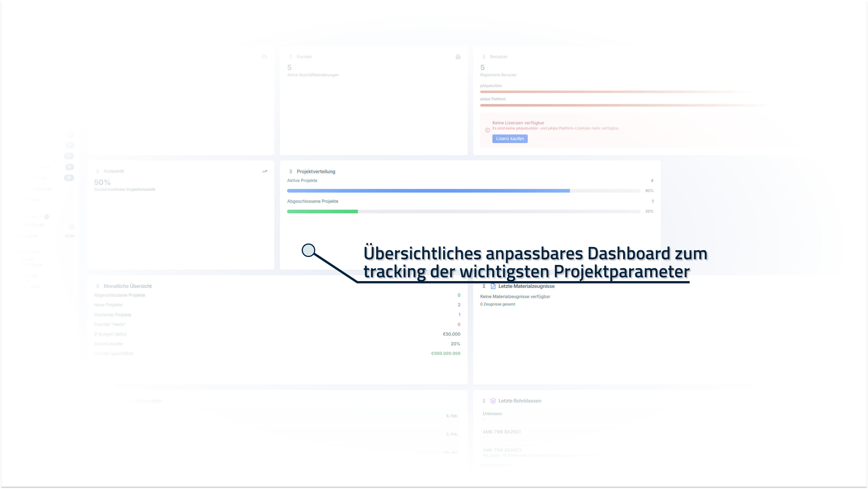The image size is (868, 489).
Task: Click the Letzte Materialzeugnisse document icon
Action: click(x=493, y=286)
